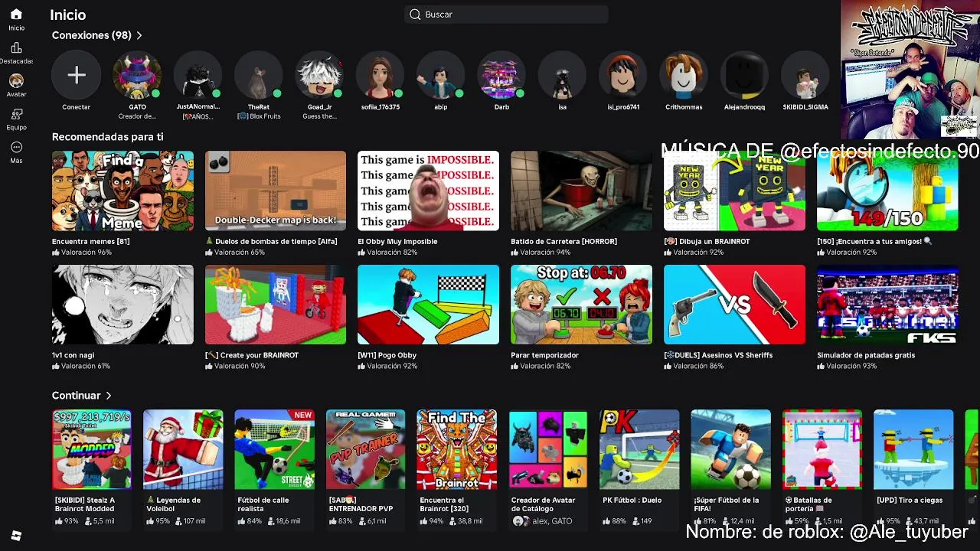Click the Conexiones (98) heading text
The width and height of the screenshot is (980, 551).
coord(92,35)
